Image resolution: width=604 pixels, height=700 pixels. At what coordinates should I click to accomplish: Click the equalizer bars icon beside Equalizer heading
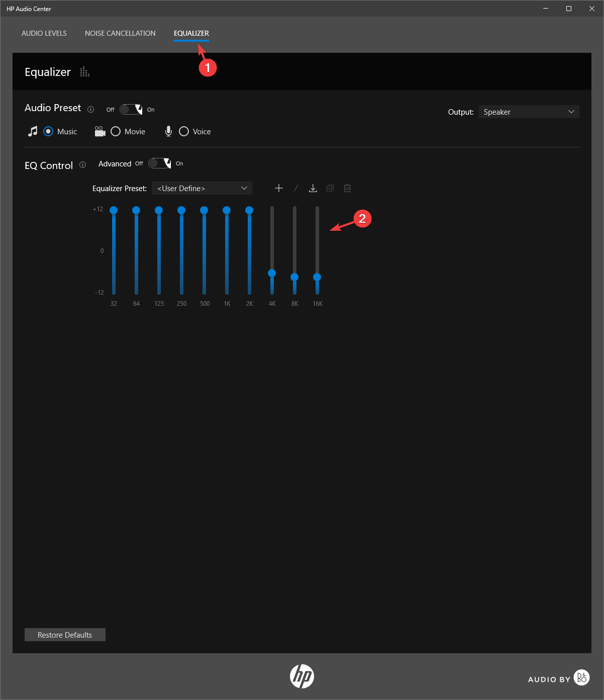point(85,72)
